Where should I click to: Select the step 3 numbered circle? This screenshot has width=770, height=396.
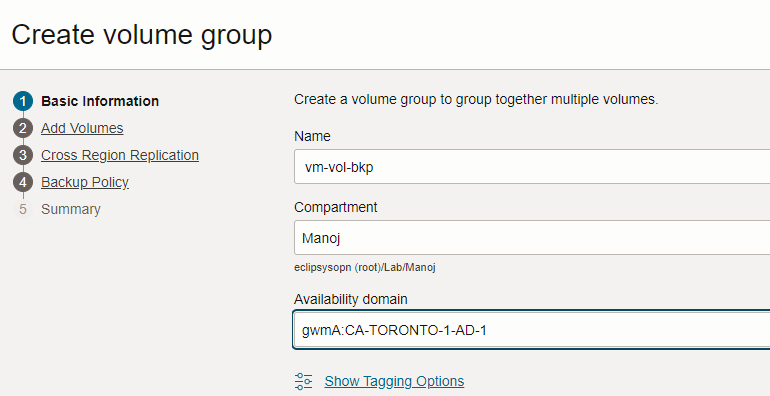pos(23,155)
